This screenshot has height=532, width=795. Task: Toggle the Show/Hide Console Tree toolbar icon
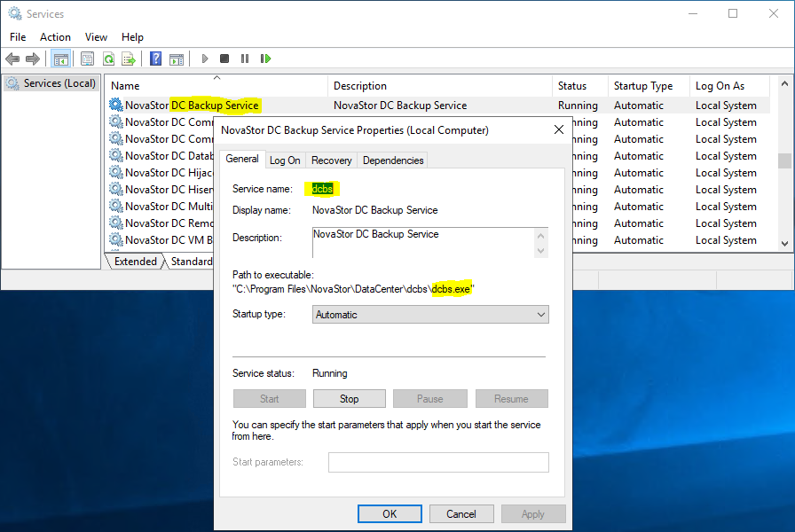click(x=61, y=59)
